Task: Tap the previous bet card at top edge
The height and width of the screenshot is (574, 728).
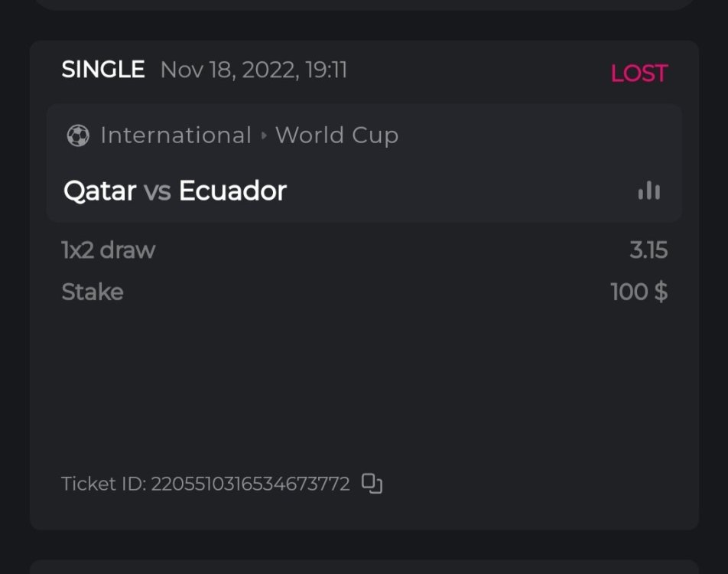Action: [x=364, y=4]
